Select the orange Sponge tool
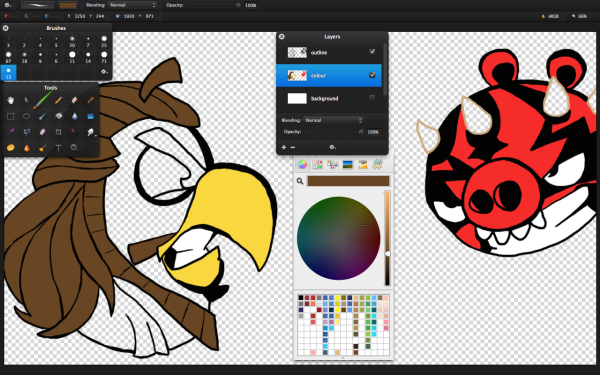 (10, 148)
